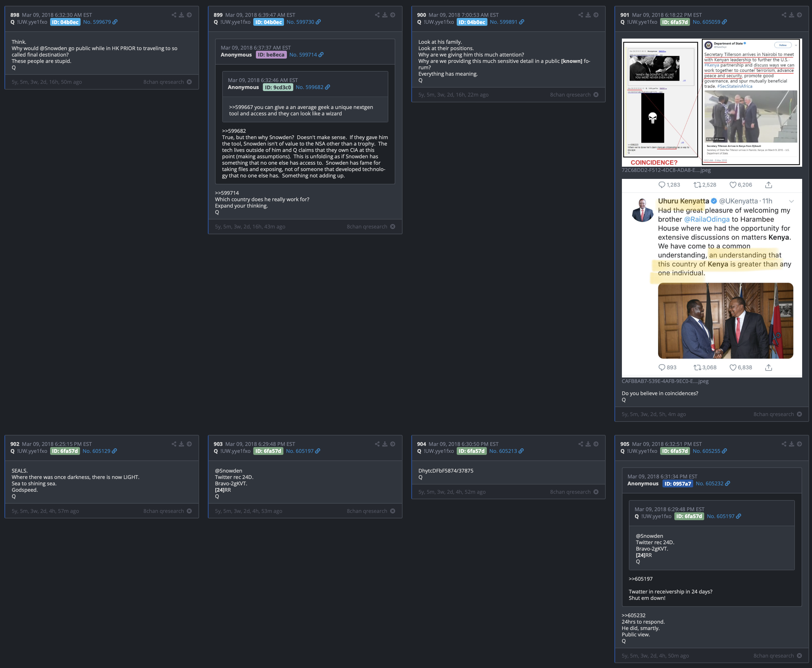Click arrow-circle icon on post 903
Screen dimensions: 812x668
coord(393,444)
